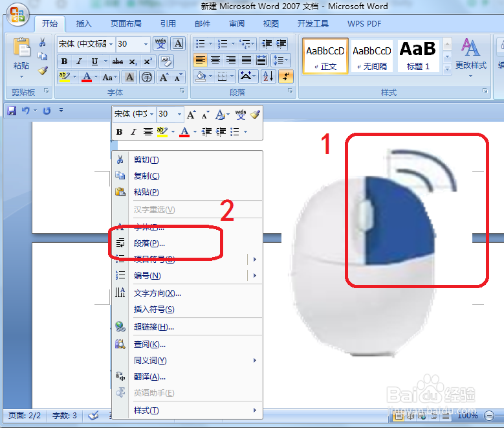
Task: Apply the yellow text highlight color
Action: tap(65, 77)
